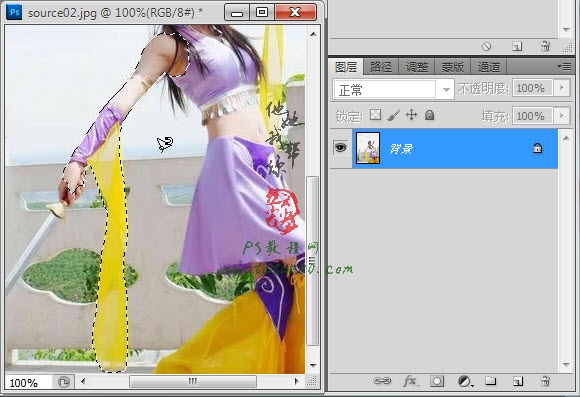Screen dimensions: 580x397
Task: Create a new group with folder icon
Action: (490, 381)
